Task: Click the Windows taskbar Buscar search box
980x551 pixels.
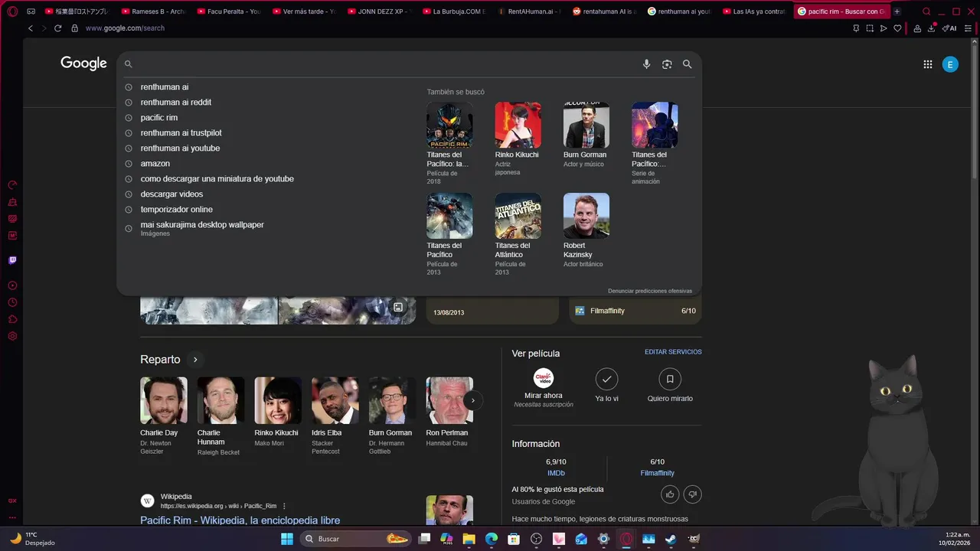Action: (355, 539)
